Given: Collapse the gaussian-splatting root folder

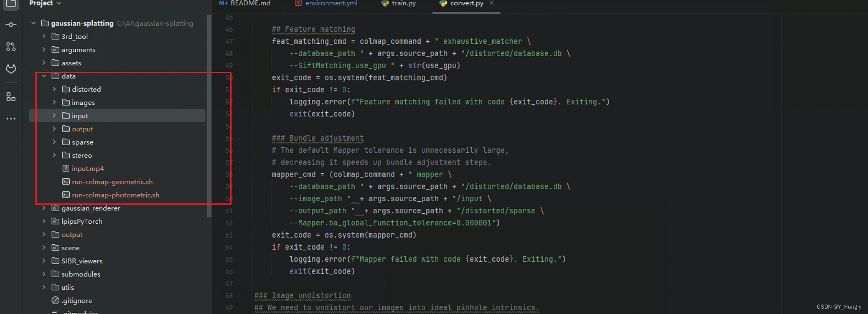Looking at the screenshot, I should coord(33,23).
